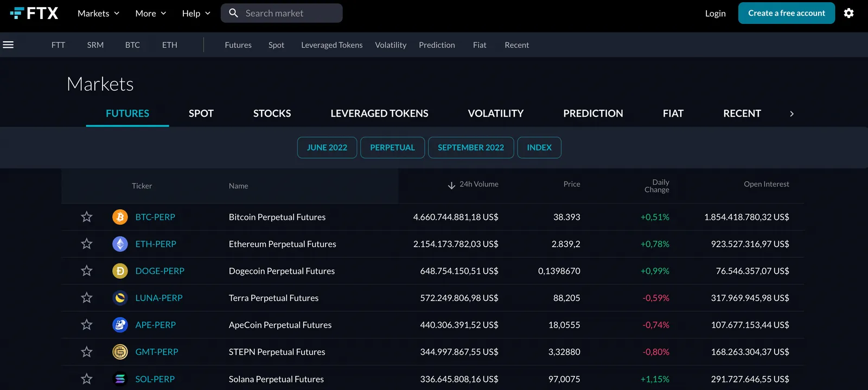The width and height of the screenshot is (868, 390).
Task: Click the search market field
Action: pyautogui.click(x=282, y=13)
